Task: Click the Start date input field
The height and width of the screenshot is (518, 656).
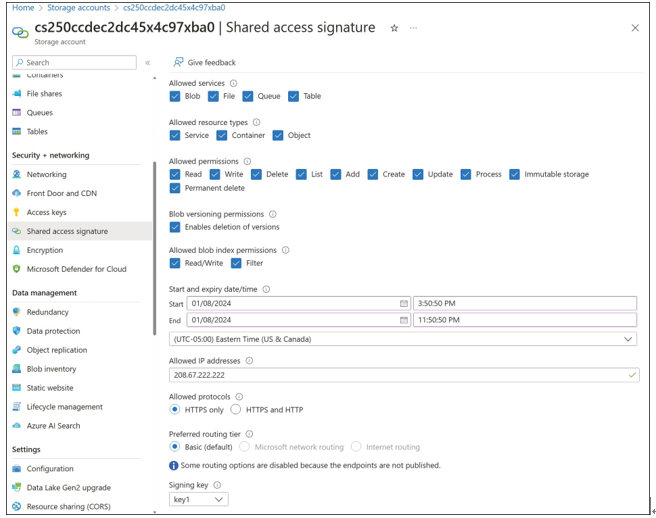Action: coord(298,303)
